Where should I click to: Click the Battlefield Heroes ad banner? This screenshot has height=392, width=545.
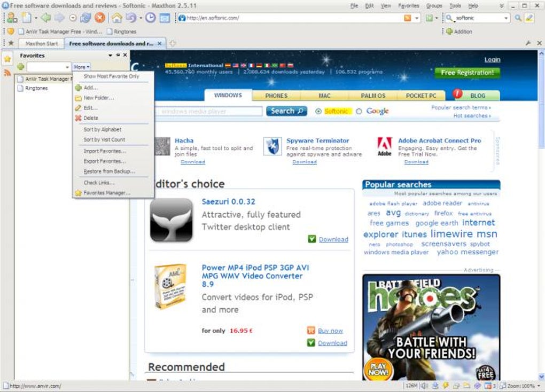(431, 327)
